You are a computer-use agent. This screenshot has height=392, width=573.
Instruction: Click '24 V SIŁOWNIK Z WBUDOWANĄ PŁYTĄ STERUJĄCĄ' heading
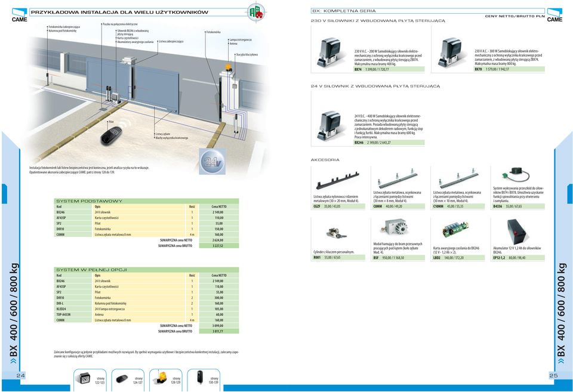click(x=375, y=87)
